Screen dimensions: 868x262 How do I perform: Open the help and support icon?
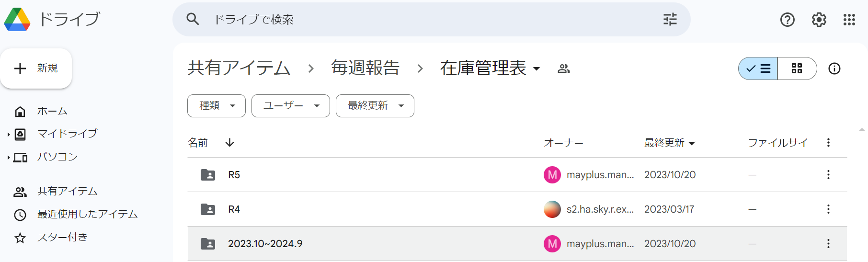tap(787, 20)
